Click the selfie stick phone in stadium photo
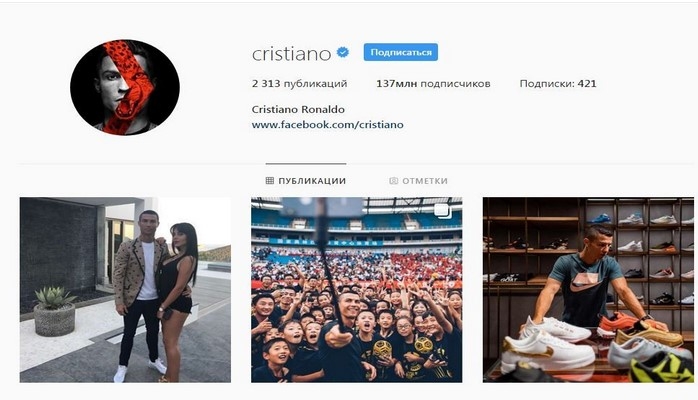The height and width of the screenshot is (400, 698). [x=323, y=207]
